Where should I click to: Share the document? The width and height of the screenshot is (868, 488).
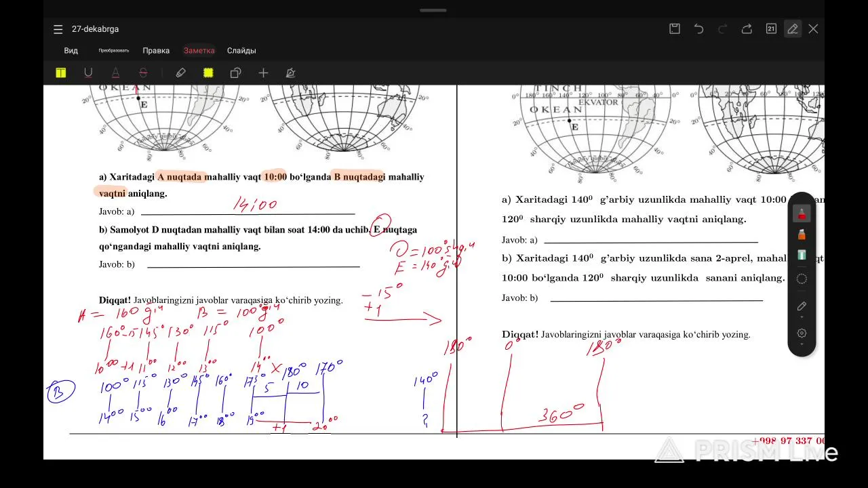coord(747,28)
